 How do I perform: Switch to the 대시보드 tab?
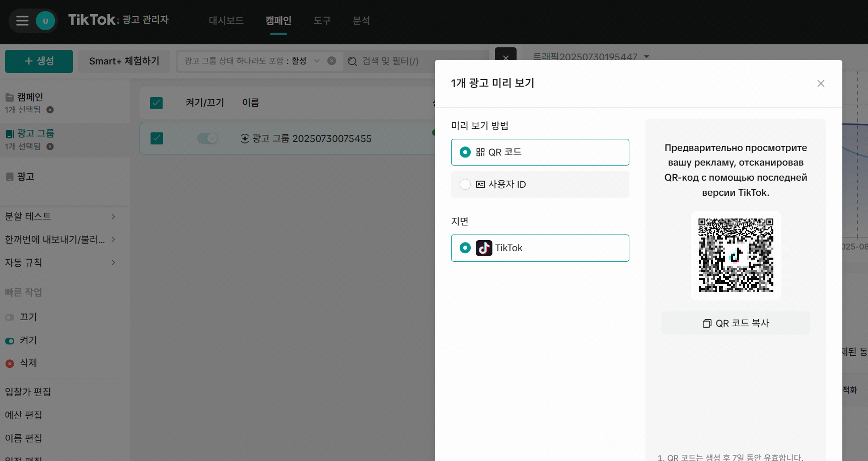226,21
